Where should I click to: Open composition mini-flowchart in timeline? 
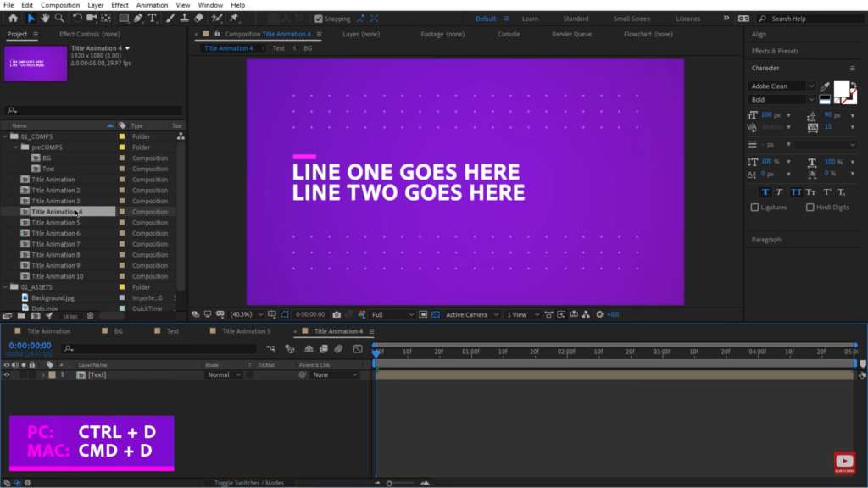pyautogui.click(x=270, y=348)
